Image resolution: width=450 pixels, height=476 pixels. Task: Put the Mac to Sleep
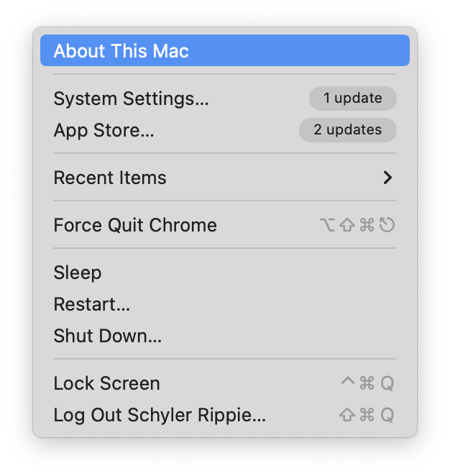(78, 273)
